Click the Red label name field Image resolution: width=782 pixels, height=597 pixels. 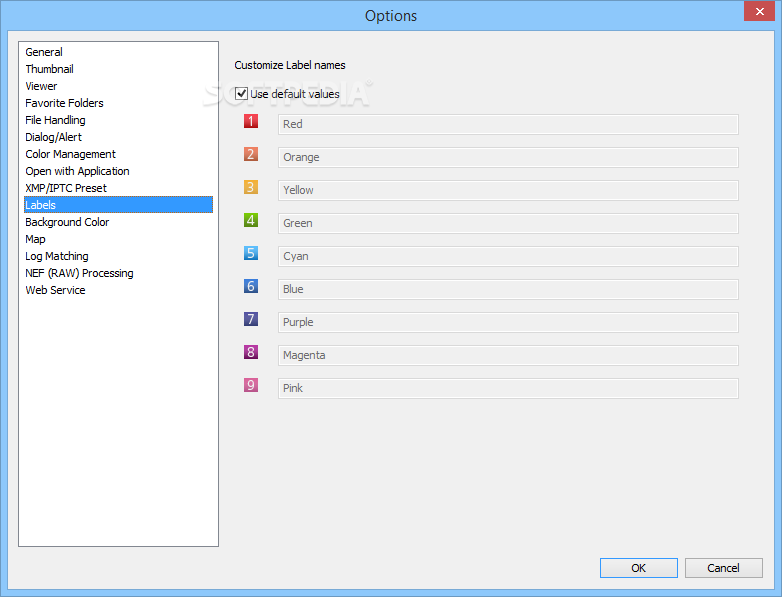pos(508,124)
